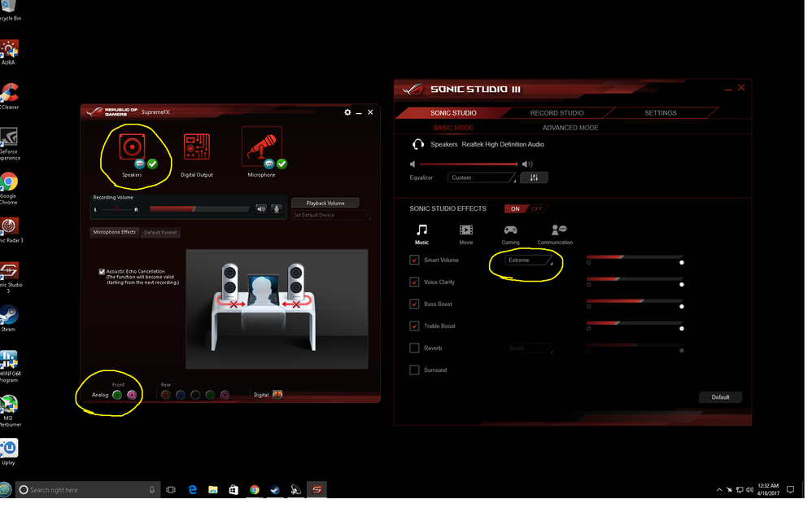Select Basic Mode tab
Screen dimensions: 812x508
(x=453, y=128)
